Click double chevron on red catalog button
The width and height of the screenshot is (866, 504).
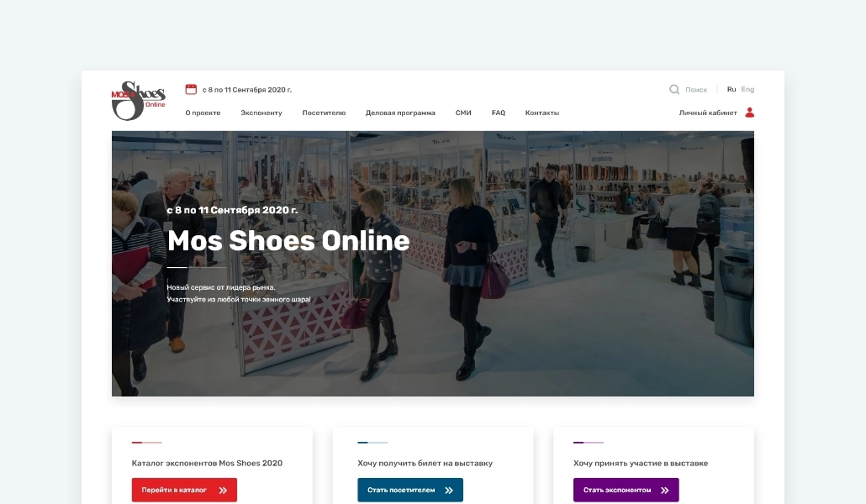click(224, 490)
